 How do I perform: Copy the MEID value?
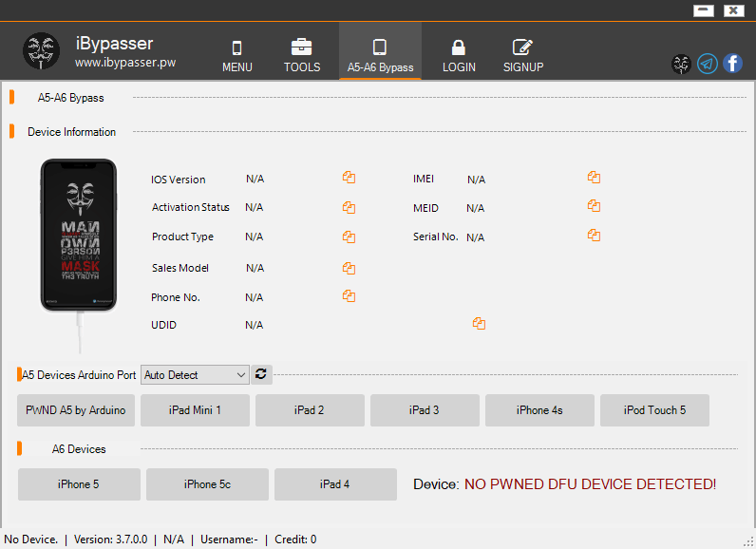click(x=594, y=206)
